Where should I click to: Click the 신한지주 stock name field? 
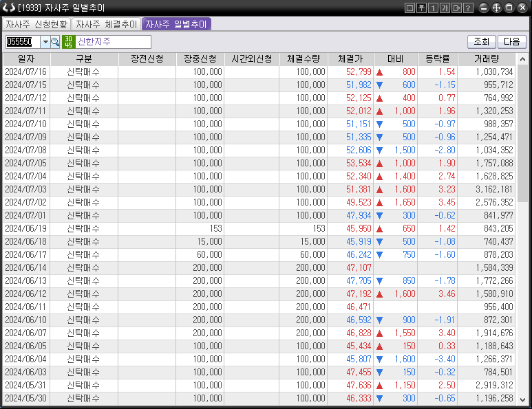[113, 42]
